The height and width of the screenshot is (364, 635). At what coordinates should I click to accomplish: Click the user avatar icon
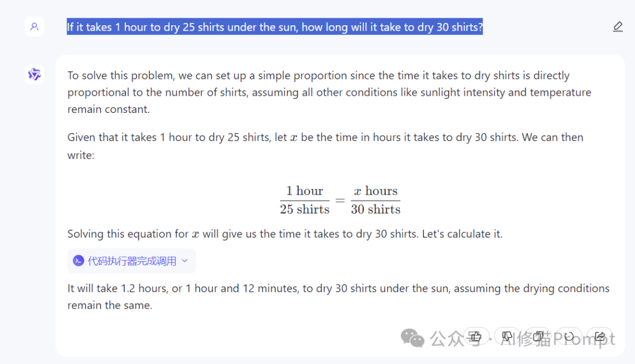click(35, 26)
